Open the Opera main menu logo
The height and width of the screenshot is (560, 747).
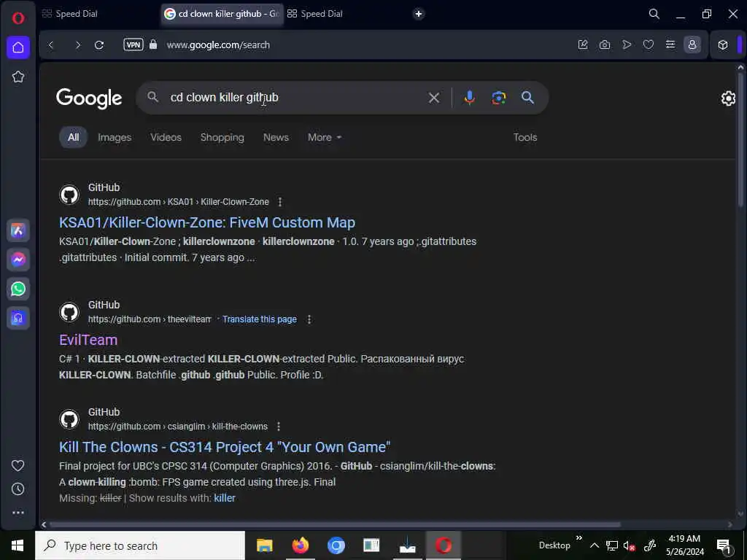point(18,18)
